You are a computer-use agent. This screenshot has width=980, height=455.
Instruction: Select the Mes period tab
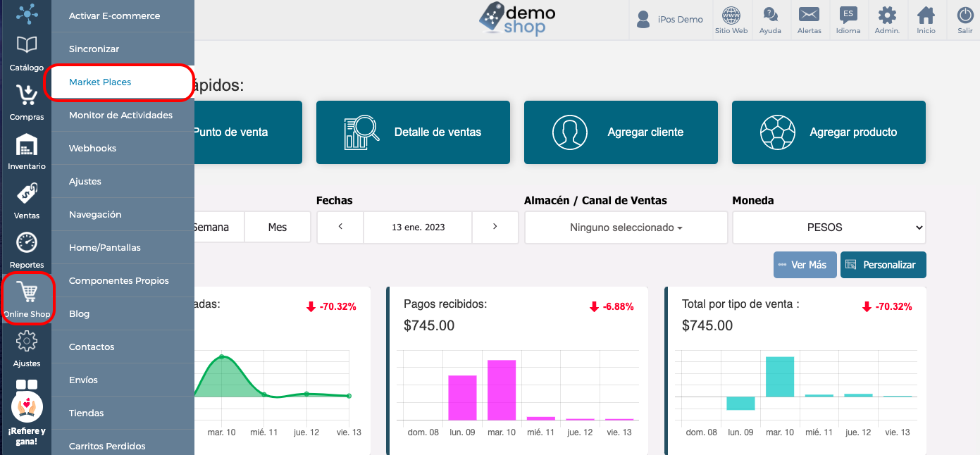click(278, 227)
